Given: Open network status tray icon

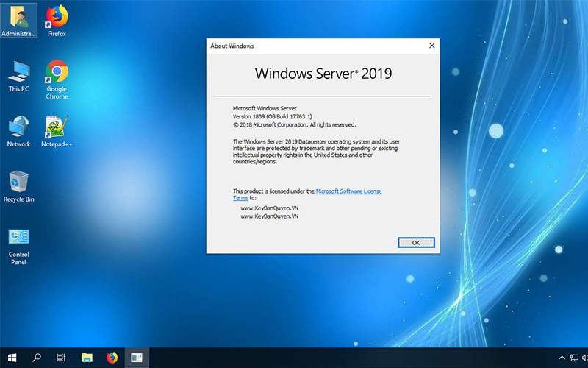Looking at the screenshot, I should (x=574, y=358).
